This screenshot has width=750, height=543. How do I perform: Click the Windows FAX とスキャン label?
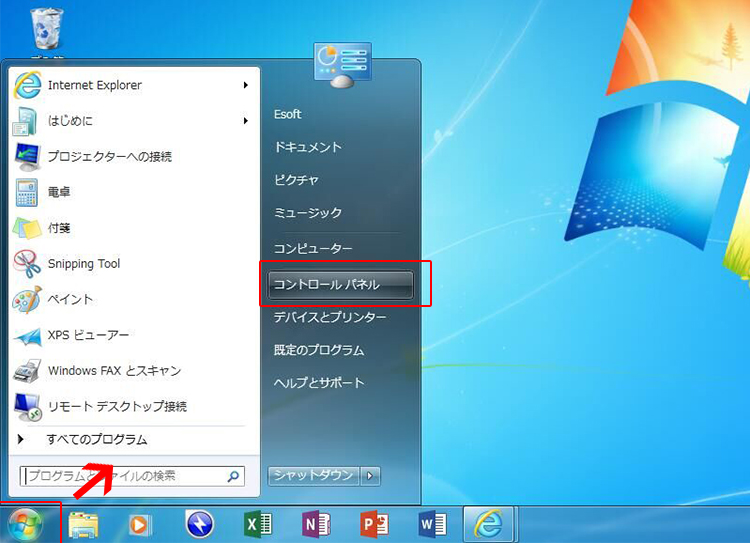pos(114,371)
